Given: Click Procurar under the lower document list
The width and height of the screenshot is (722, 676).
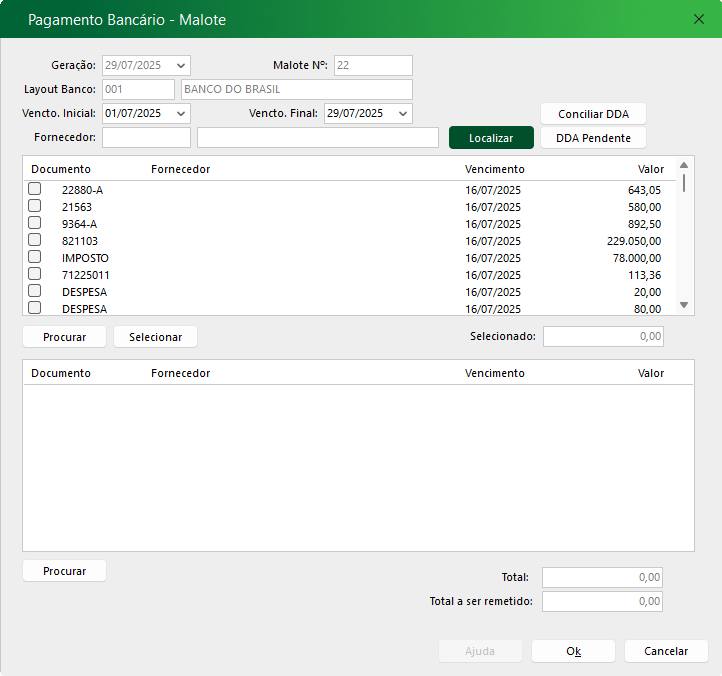Looking at the screenshot, I should tap(64, 571).
